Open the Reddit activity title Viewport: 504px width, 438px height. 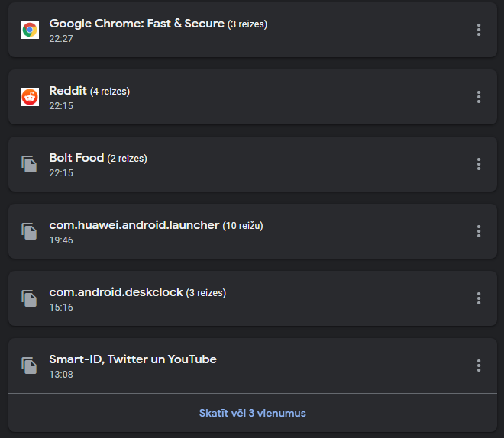click(68, 91)
